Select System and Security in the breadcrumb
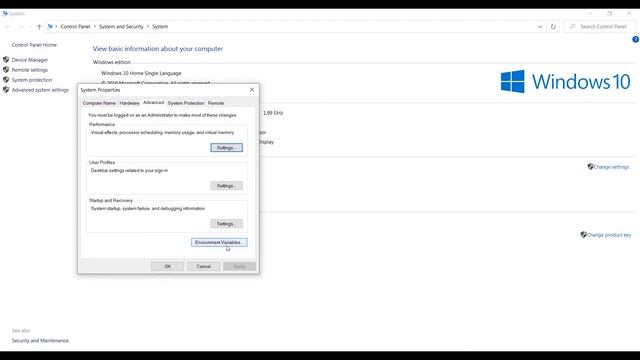 pyautogui.click(x=121, y=27)
